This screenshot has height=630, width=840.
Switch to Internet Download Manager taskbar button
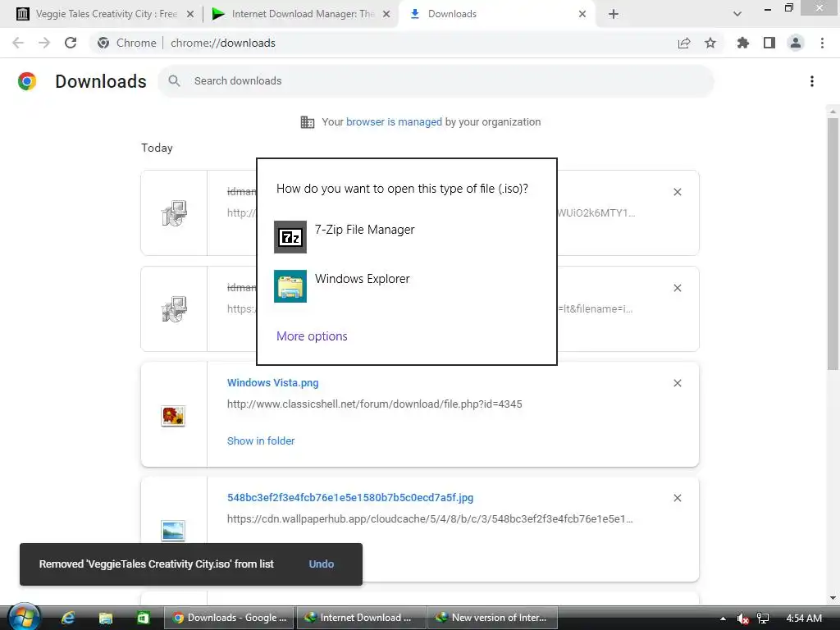[362, 618]
